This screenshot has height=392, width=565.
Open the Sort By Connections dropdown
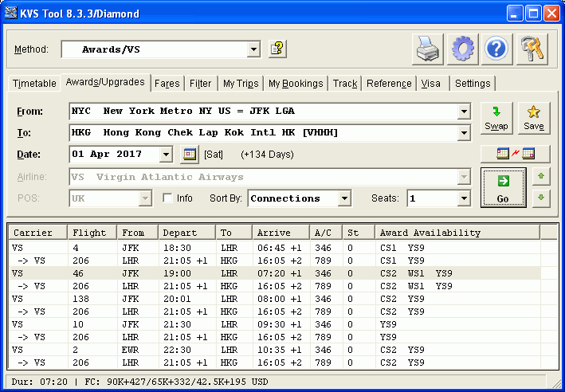click(344, 198)
